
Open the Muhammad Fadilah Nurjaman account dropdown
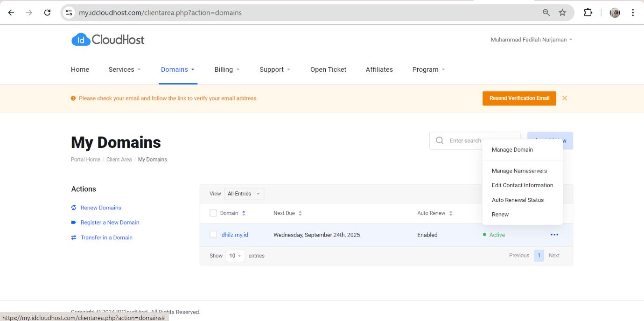point(532,40)
